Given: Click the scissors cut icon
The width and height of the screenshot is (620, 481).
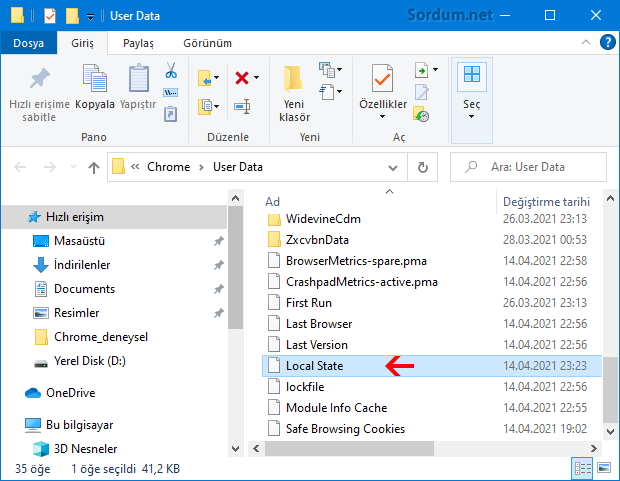Looking at the screenshot, I should click(170, 72).
